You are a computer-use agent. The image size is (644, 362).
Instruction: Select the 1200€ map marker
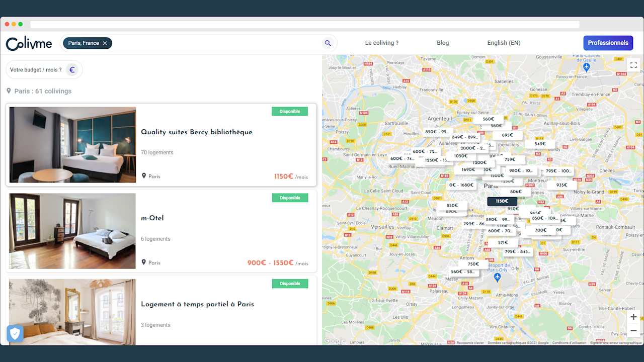(x=479, y=163)
